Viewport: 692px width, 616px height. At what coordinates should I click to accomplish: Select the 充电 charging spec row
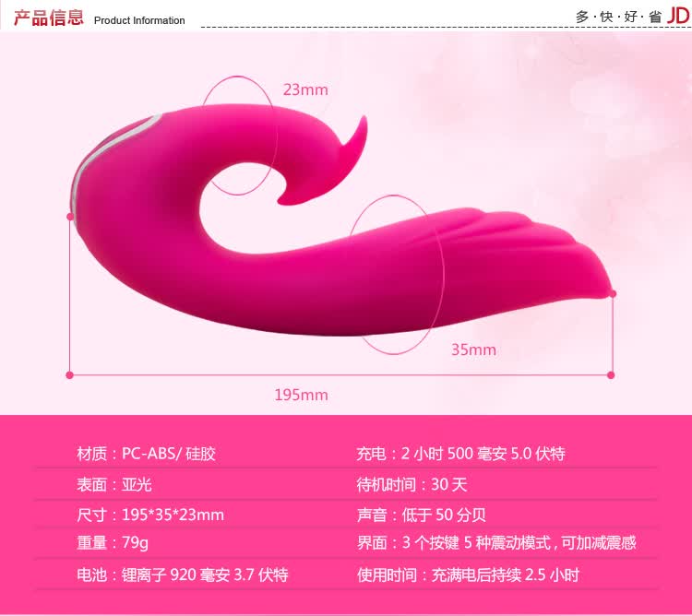click(x=460, y=454)
